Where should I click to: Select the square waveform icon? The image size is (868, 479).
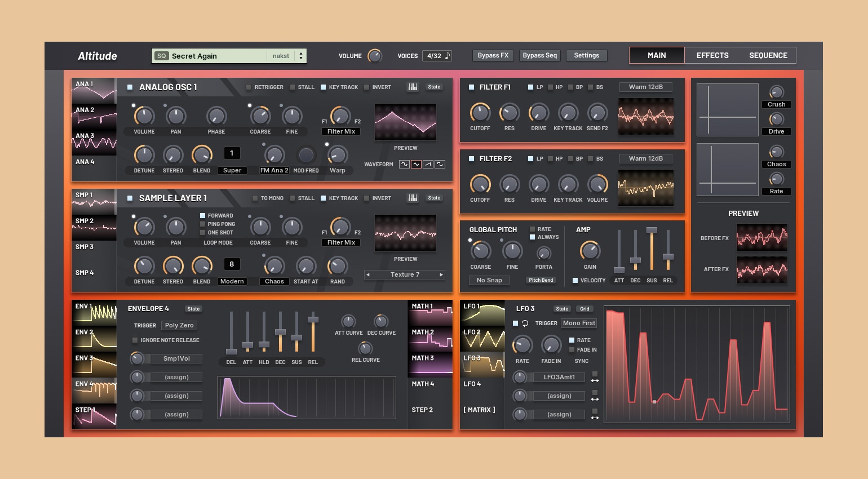click(x=440, y=164)
